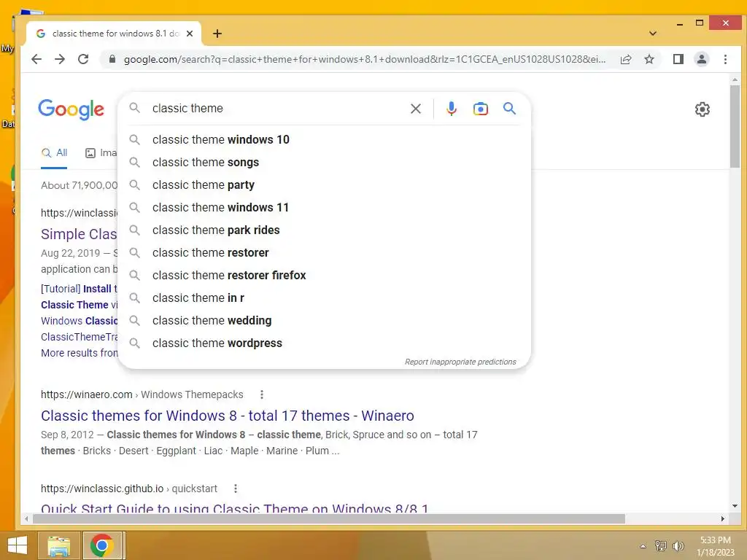Open Classic themes for Windows 8 Winaero result
Viewport: 747px width, 560px height.
(x=228, y=416)
